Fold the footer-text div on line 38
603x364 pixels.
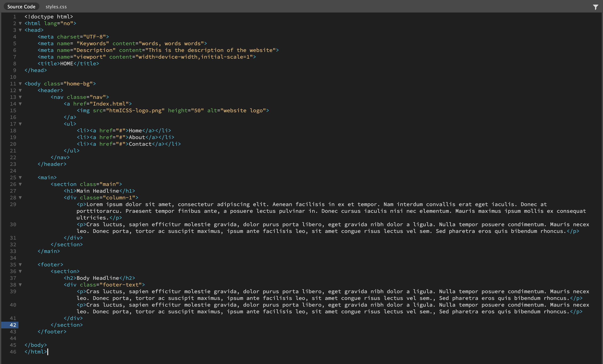click(20, 285)
